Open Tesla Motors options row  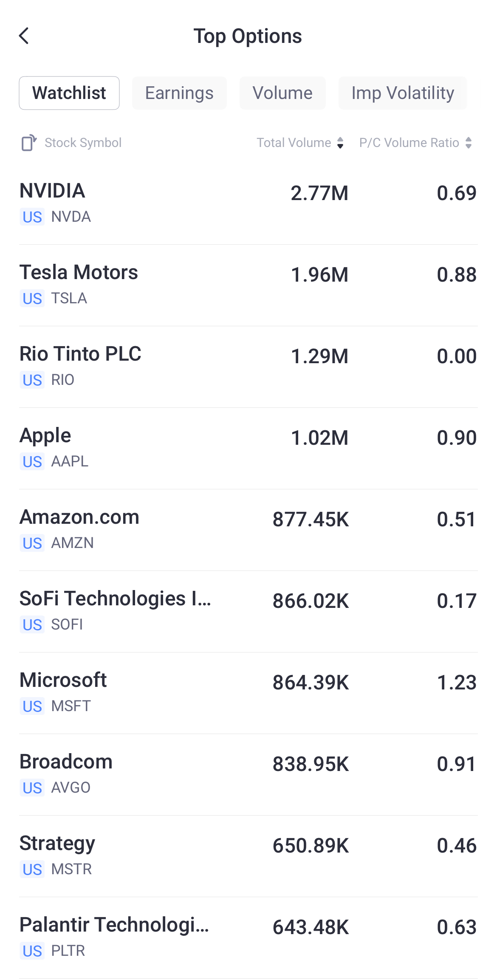pyautogui.click(x=248, y=285)
